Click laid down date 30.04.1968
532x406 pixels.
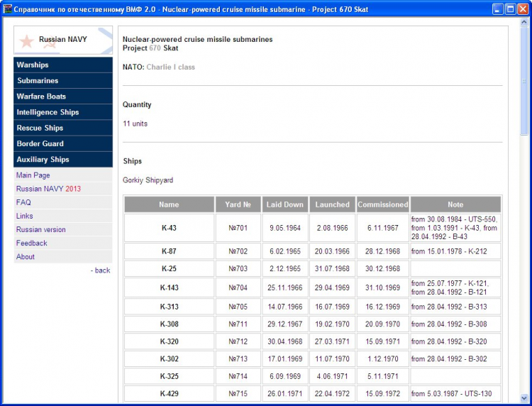285,341
